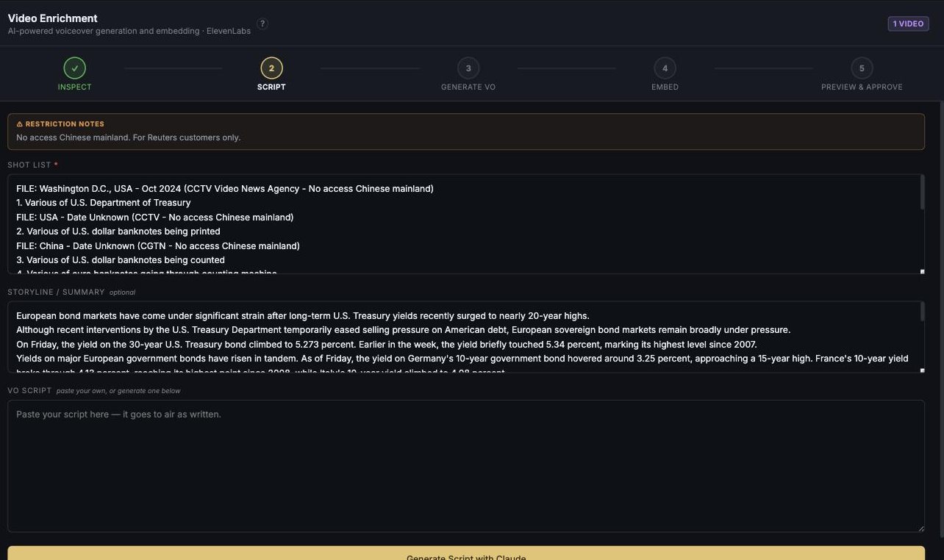This screenshot has height=560, width=944.
Task: Click the "FILE: China - Date Unknown" line
Action: [158, 246]
